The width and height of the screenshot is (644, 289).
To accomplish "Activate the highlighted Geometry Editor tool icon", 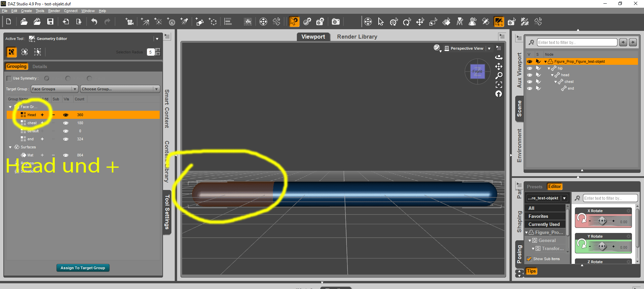I will pyautogui.click(x=499, y=22).
